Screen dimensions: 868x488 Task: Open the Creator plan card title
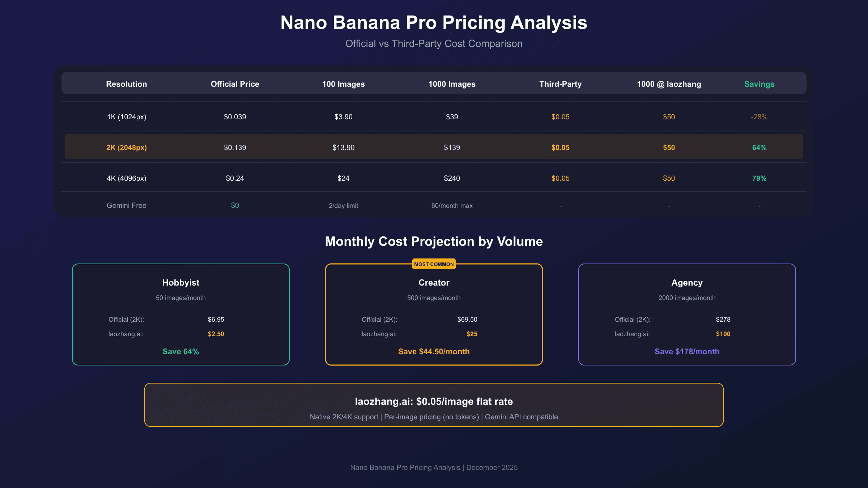[434, 283]
